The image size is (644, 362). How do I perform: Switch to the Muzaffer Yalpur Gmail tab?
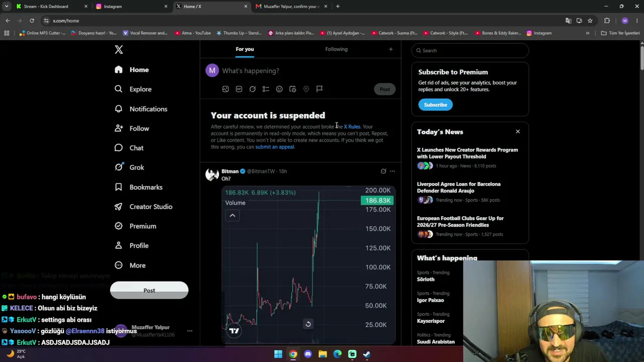click(291, 7)
